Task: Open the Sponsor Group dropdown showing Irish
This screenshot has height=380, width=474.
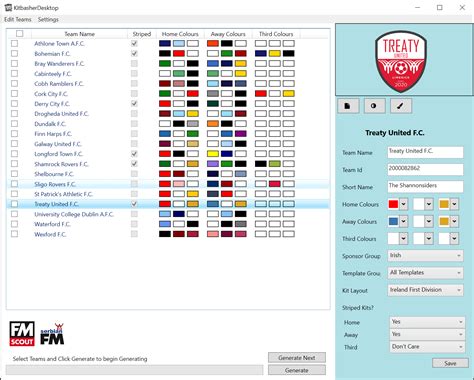Action: [x=425, y=256]
